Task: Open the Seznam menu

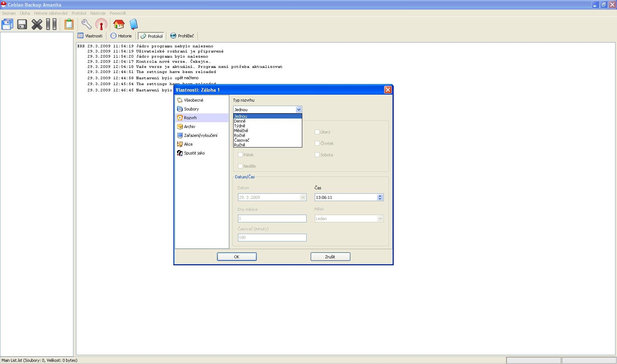Action: click(9, 13)
